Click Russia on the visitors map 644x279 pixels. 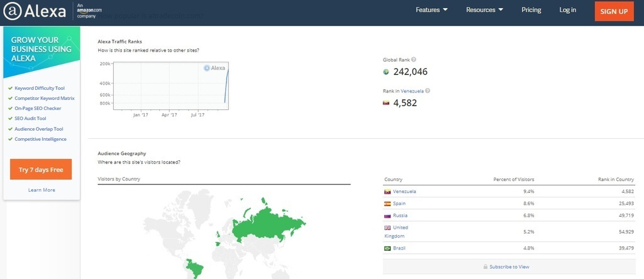click(x=267, y=224)
